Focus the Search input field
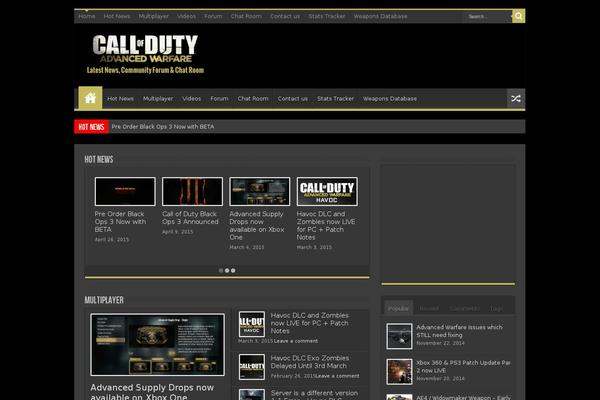600x400 pixels. 488,16
